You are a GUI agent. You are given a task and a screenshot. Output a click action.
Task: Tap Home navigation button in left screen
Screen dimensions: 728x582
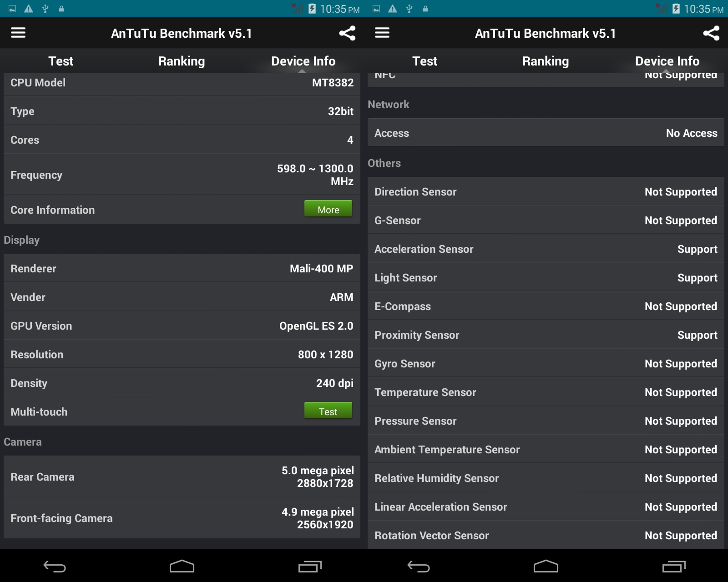(182, 566)
